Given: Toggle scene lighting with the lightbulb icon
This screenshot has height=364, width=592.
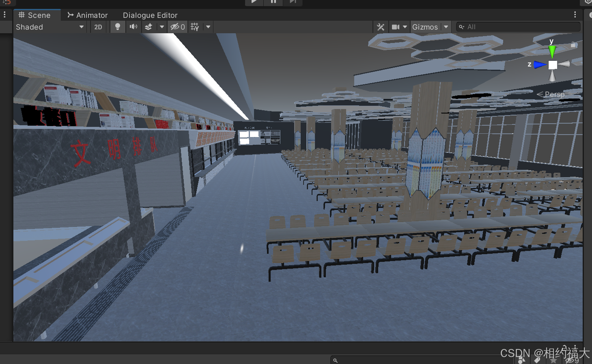Looking at the screenshot, I should 118,27.
